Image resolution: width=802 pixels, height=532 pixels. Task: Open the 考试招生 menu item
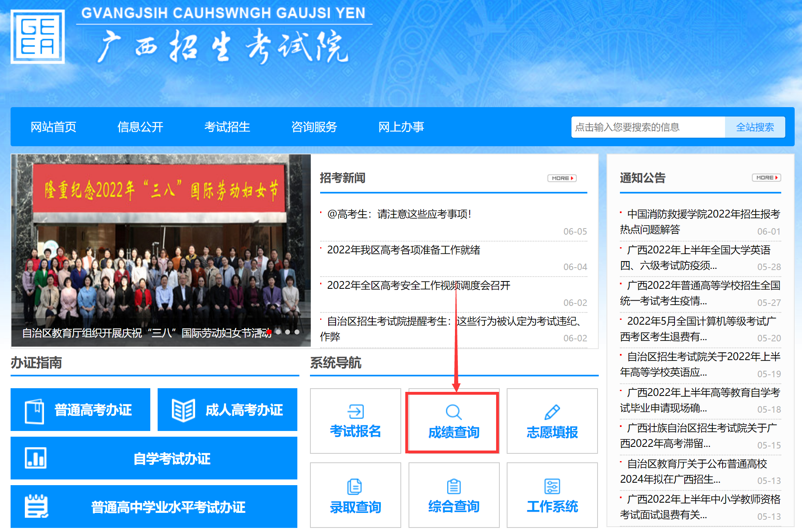click(227, 127)
